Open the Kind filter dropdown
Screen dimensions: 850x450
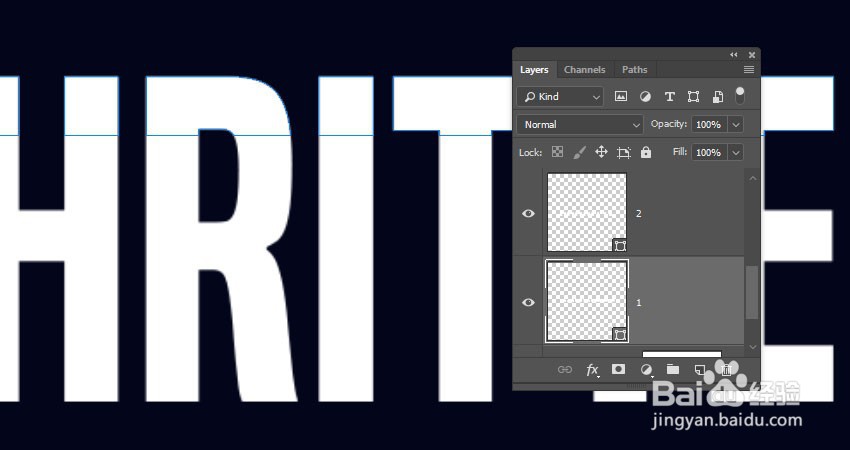(x=560, y=97)
